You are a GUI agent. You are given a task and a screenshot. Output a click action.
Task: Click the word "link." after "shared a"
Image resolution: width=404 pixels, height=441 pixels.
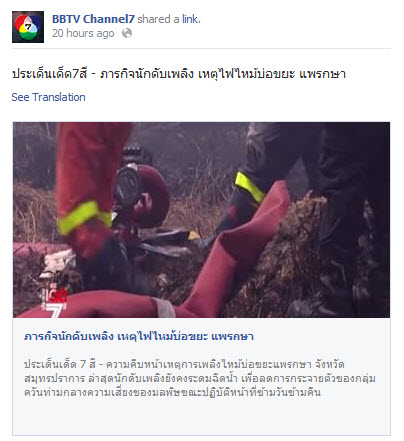click(x=191, y=19)
